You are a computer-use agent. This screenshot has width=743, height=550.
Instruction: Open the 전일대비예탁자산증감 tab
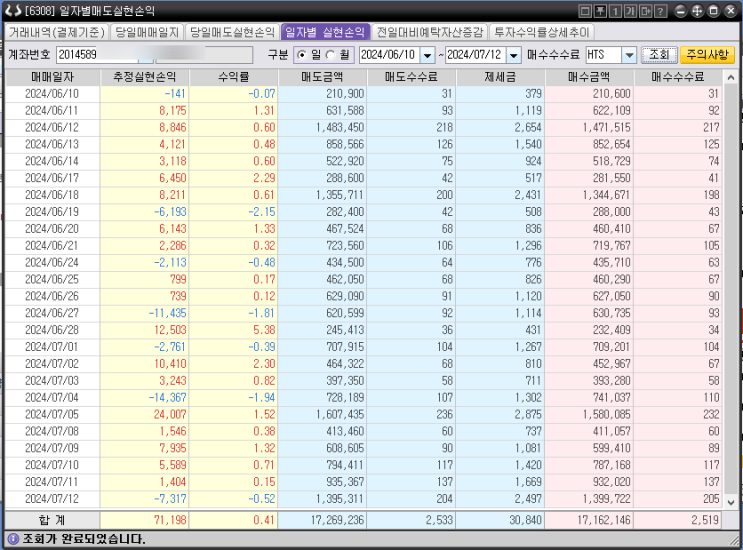430,32
